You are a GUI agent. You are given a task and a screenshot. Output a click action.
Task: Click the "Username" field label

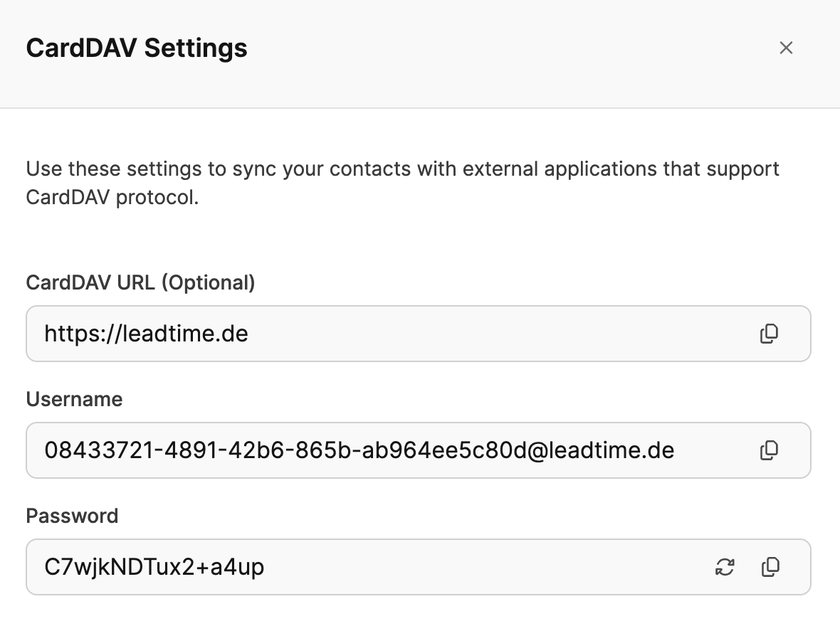pos(74,399)
